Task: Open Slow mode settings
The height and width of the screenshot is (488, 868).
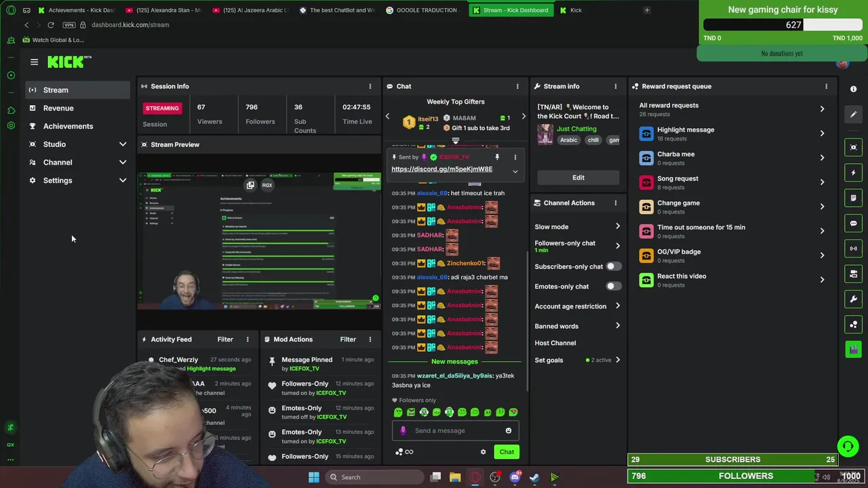Action: coord(577,226)
